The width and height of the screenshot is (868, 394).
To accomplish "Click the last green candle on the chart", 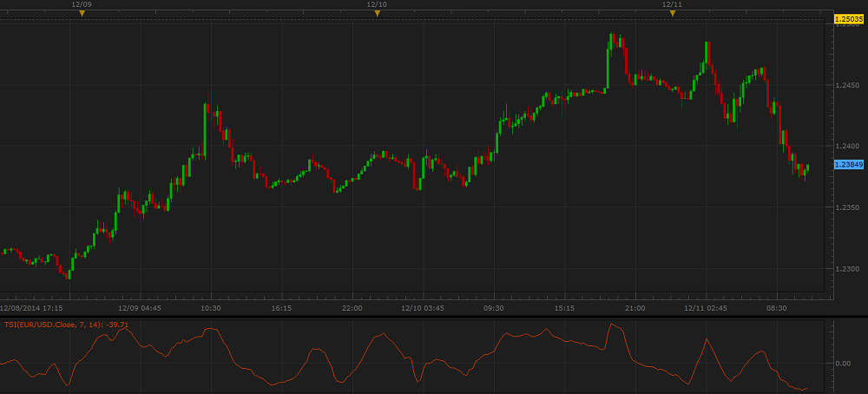I will pos(807,167).
